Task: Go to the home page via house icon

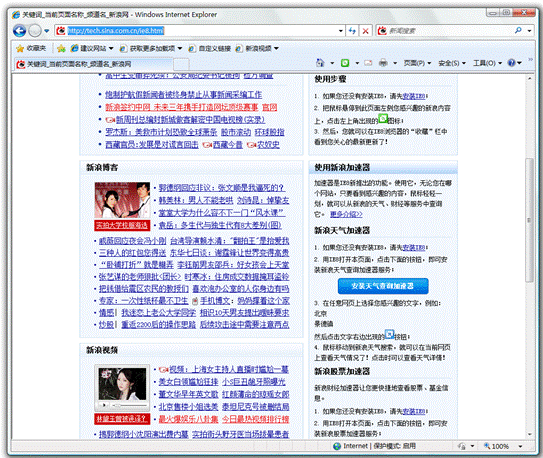Action: click(320, 63)
